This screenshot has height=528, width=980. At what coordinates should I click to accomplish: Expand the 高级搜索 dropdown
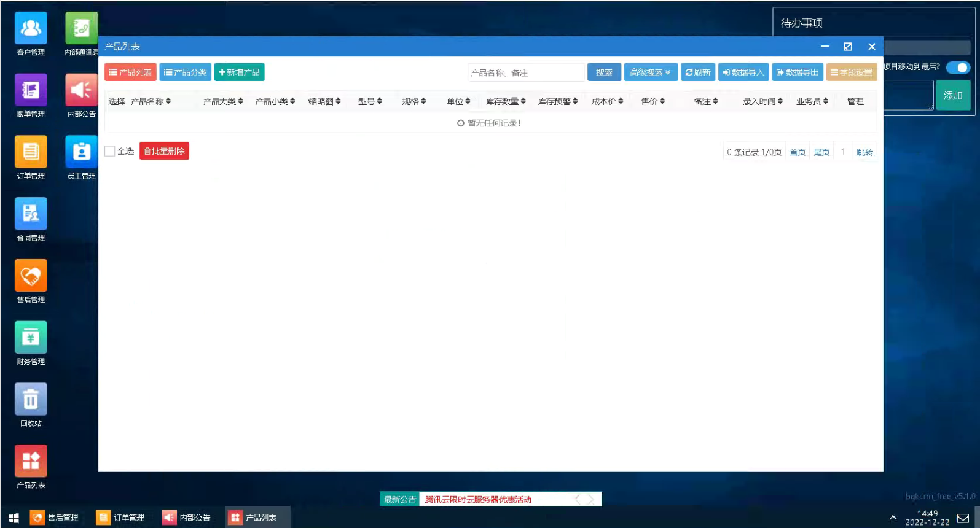coord(651,72)
